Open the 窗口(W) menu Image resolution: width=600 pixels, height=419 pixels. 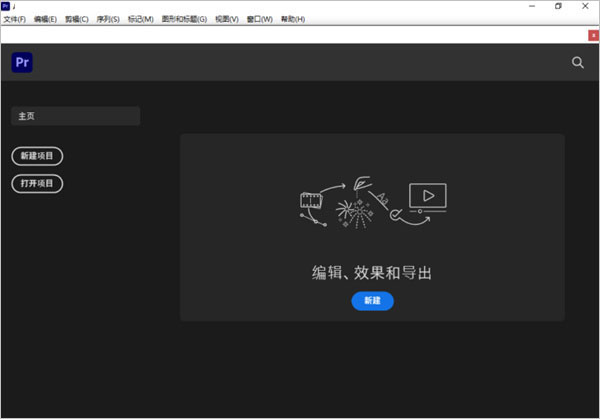coord(259,19)
